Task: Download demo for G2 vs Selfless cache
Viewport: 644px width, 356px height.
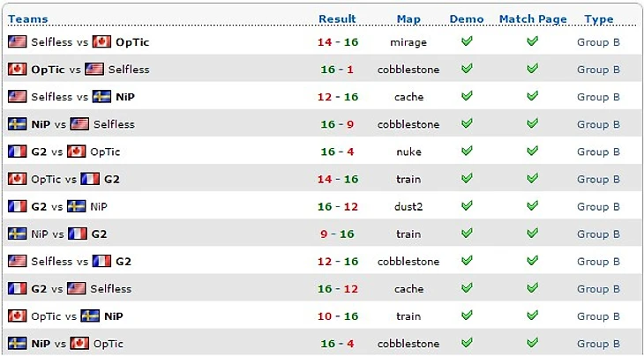Action: (x=467, y=287)
